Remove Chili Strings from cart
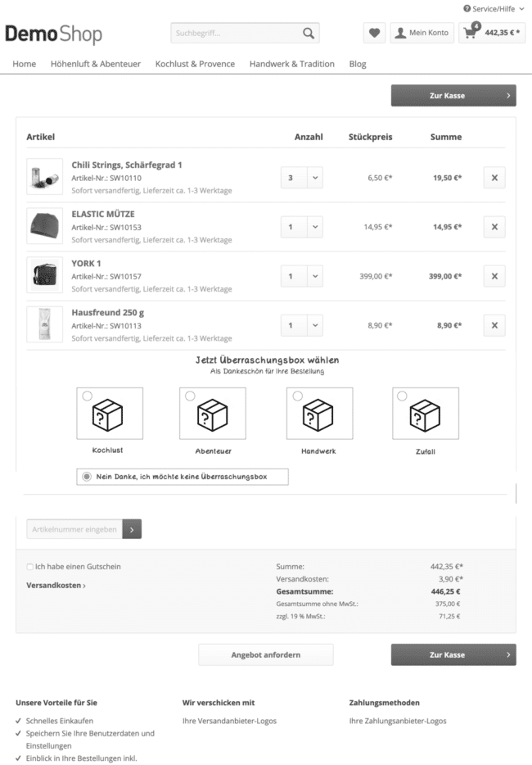Screen dimensions: 532x765 494,178
